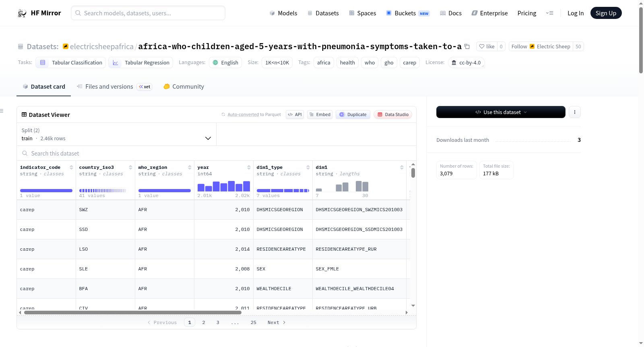Copy the dataset name with the copy icon
This screenshot has width=644, height=347.
click(x=467, y=46)
